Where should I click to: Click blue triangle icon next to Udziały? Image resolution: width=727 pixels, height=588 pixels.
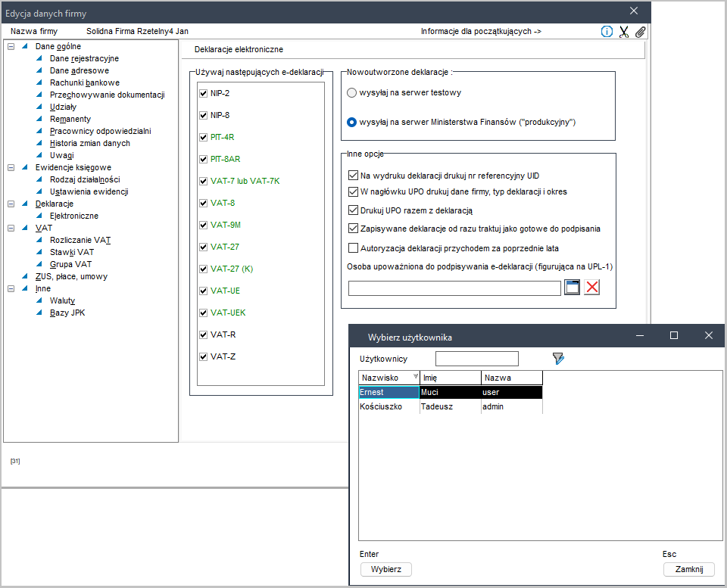click(x=39, y=107)
